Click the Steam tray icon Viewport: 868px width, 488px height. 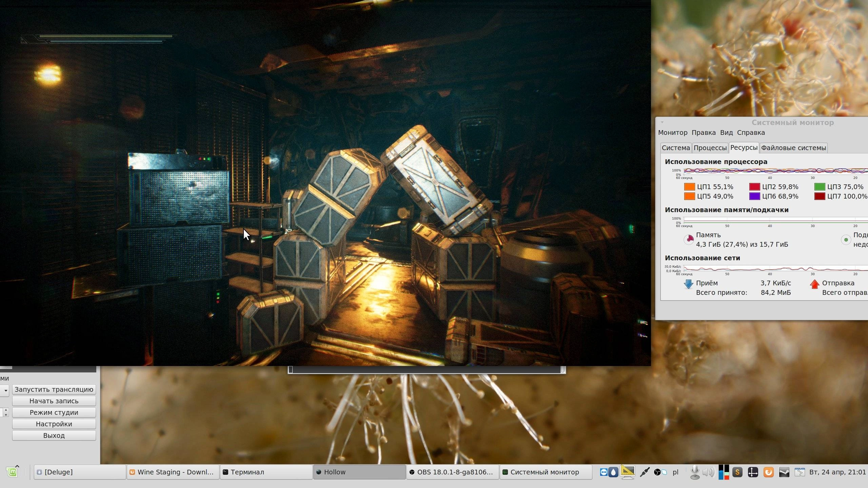click(784, 472)
